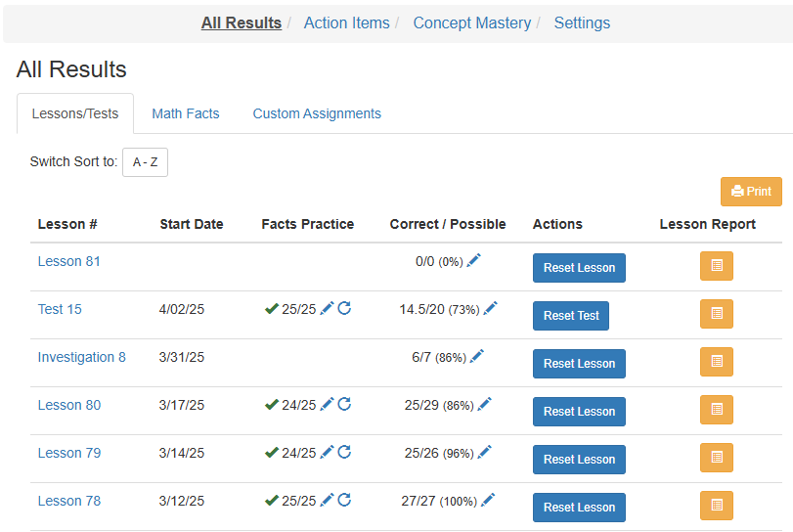Go to Concept Mastery page
793x532 pixels.
click(x=472, y=22)
